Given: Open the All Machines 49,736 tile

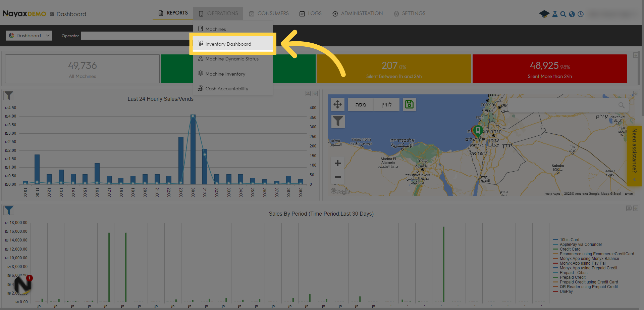Looking at the screenshot, I should pyautogui.click(x=82, y=69).
